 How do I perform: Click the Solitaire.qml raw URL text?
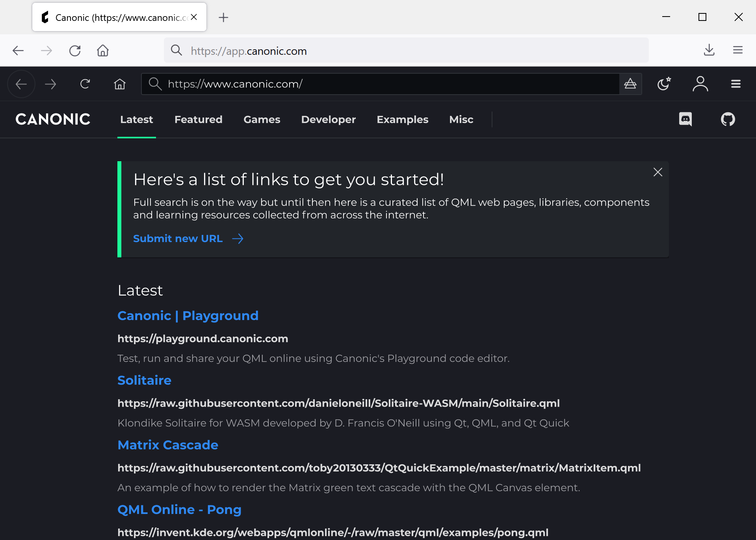pyautogui.click(x=339, y=403)
